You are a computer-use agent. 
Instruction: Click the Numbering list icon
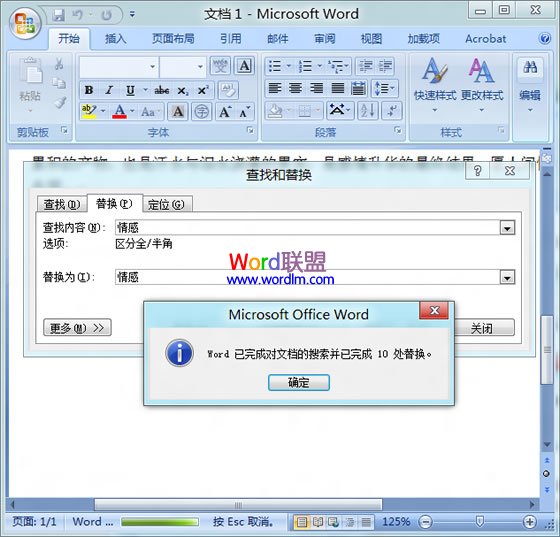[305, 66]
